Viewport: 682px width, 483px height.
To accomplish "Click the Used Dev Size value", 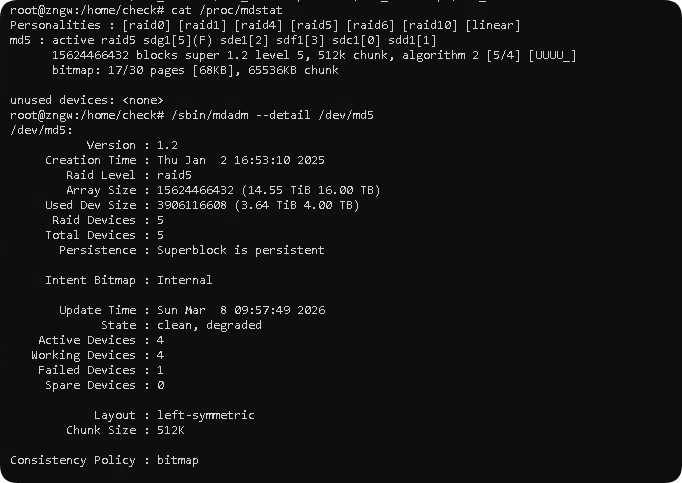I will pos(257,205).
